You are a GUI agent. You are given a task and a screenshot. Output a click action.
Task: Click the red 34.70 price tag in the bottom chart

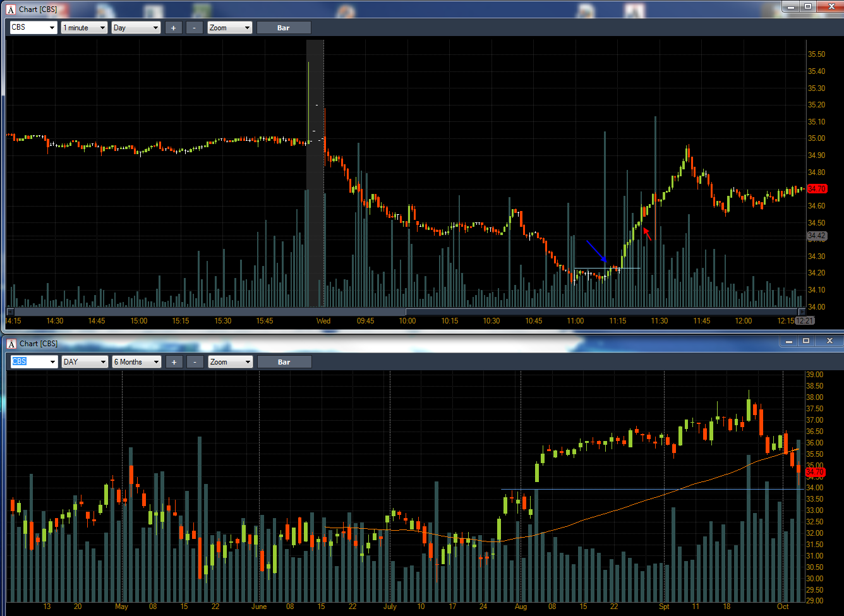(816, 472)
